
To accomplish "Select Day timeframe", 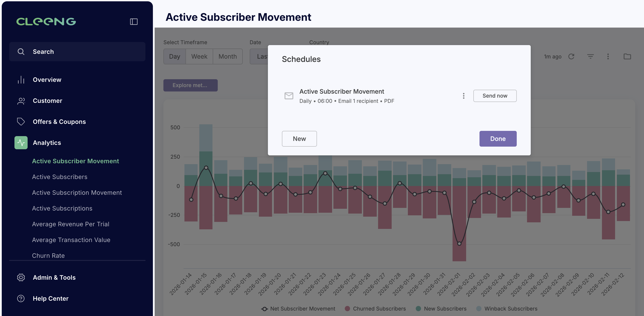I will (x=175, y=56).
